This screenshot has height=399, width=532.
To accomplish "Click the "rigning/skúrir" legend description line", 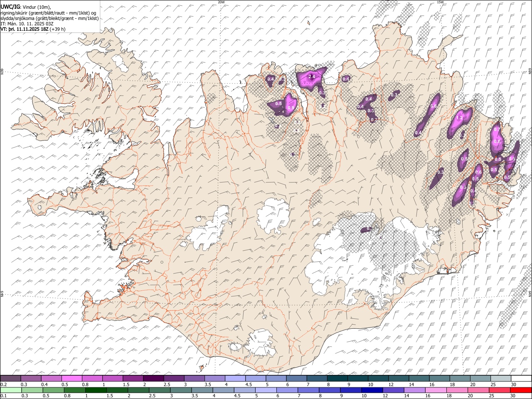I will click(48, 13).
